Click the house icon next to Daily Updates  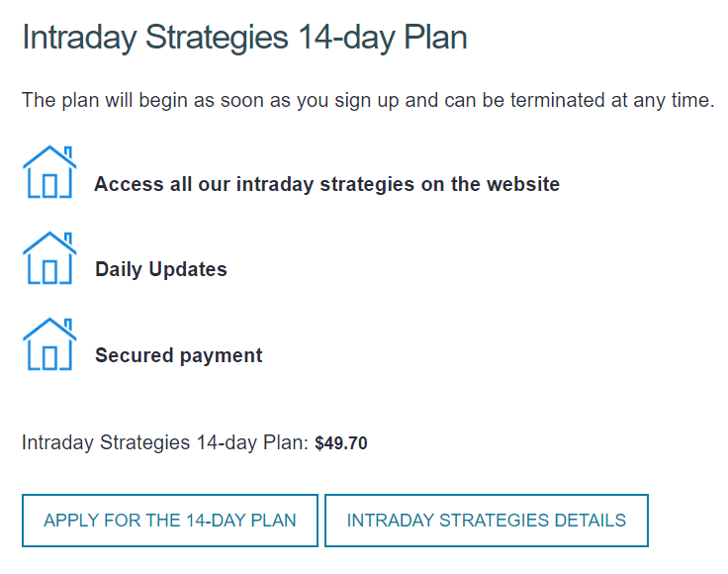[49, 257]
